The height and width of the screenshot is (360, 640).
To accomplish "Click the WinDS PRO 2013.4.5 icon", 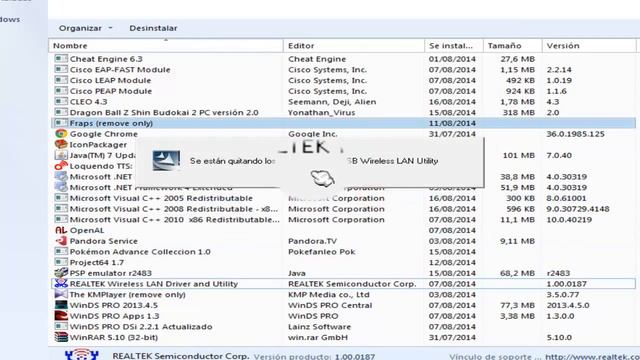I will (61, 305).
